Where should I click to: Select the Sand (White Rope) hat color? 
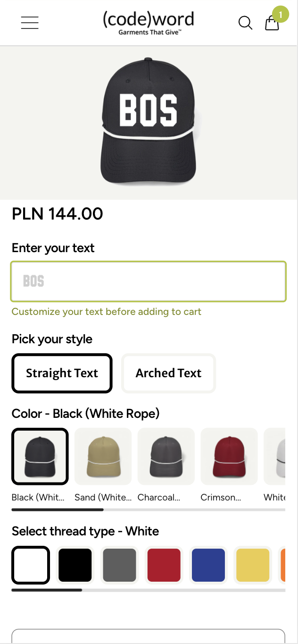103,456
